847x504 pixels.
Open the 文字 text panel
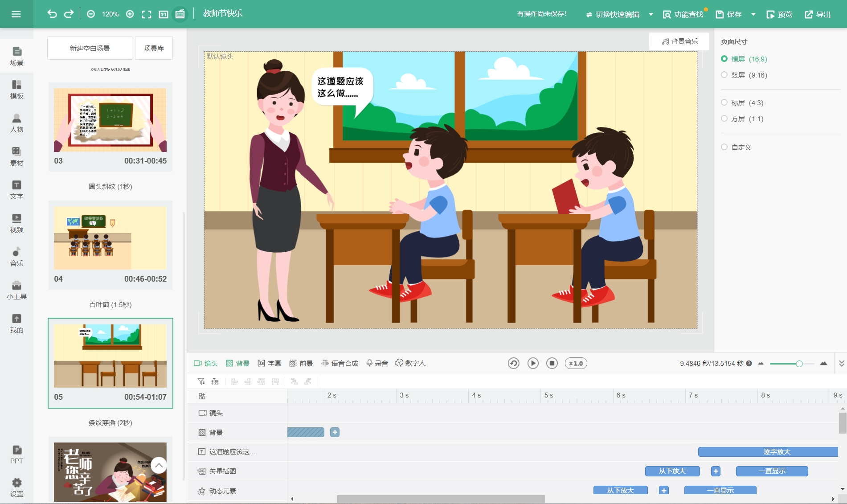point(16,190)
